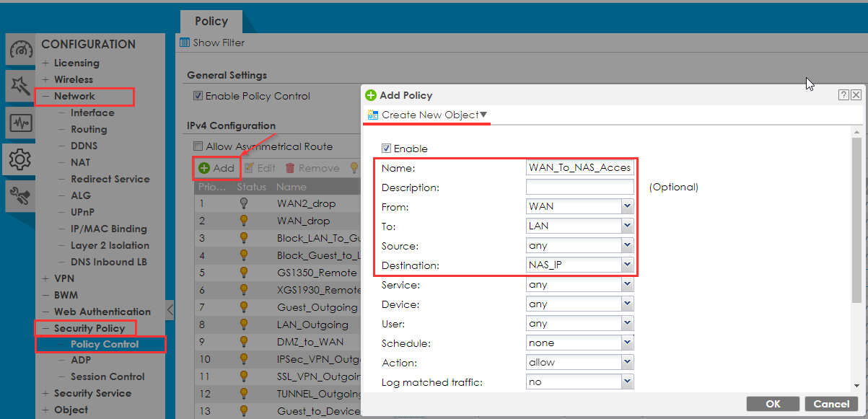Click the Setup Wizard magic wand icon

19,87
